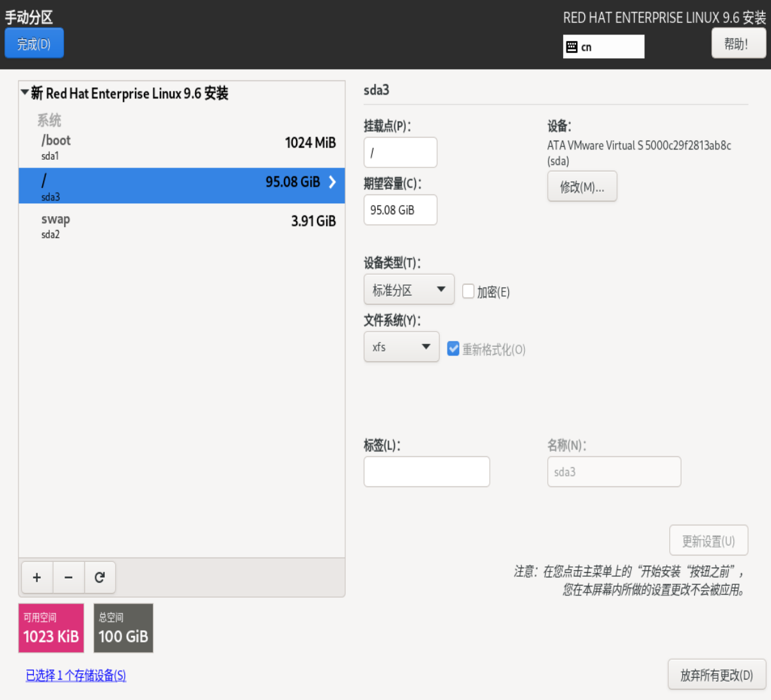
Task: Select the / sda3 partition row
Action: (x=182, y=185)
